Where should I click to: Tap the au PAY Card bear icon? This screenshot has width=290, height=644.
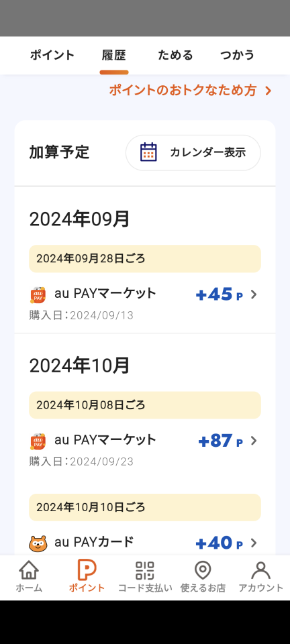click(x=38, y=543)
